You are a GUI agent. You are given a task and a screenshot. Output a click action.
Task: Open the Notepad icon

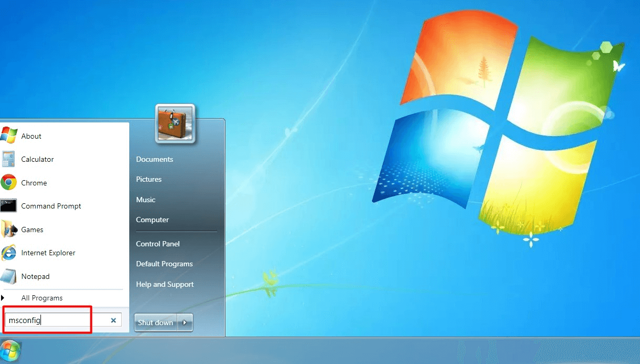point(8,276)
